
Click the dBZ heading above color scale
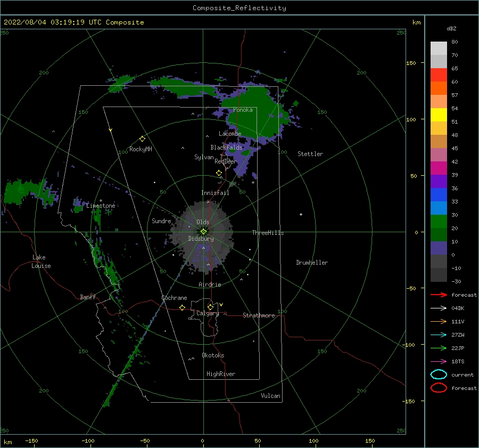(x=451, y=28)
